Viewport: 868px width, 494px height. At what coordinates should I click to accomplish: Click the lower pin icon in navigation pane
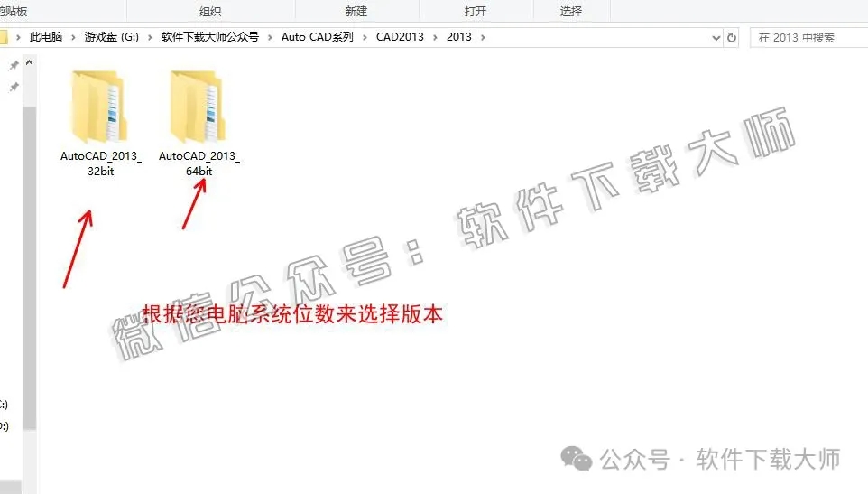[14, 87]
